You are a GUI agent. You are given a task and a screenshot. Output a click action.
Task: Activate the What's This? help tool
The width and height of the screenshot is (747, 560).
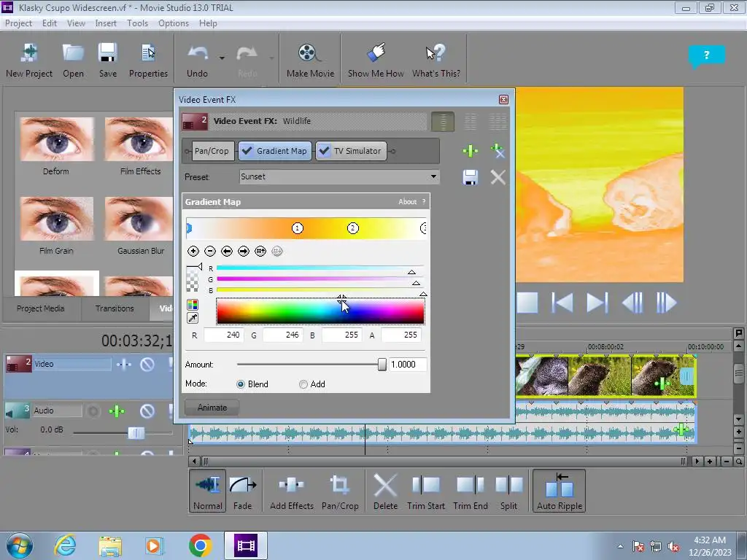point(436,61)
